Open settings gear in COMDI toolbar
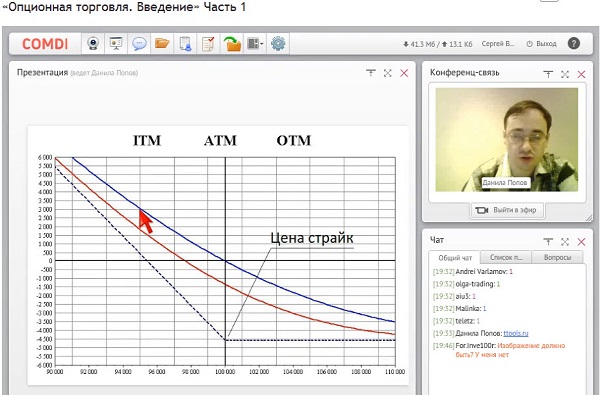Image resolution: width=600 pixels, height=395 pixels. (278, 43)
